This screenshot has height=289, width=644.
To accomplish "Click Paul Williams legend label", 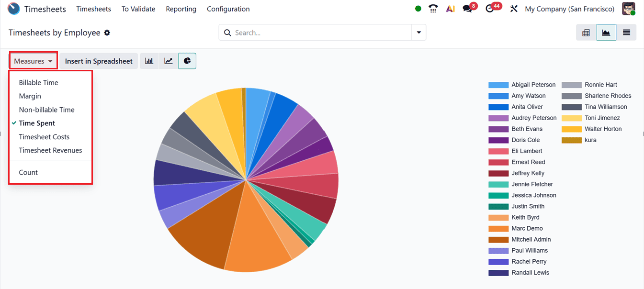I will (x=530, y=250).
